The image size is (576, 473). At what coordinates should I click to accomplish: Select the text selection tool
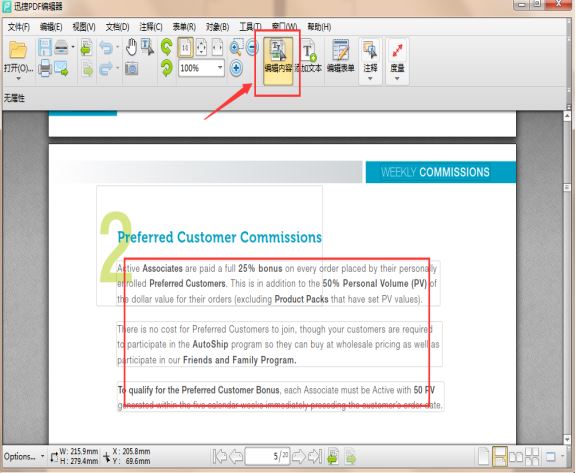click(x=148, y=47)
